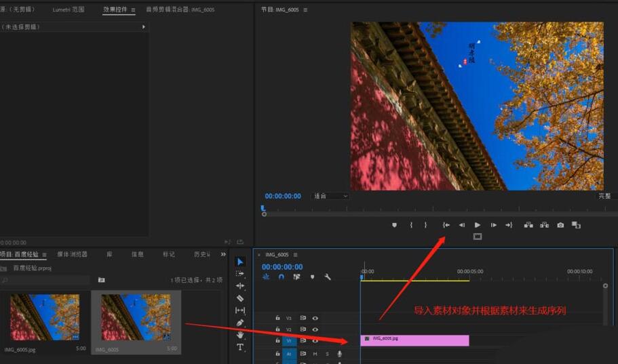Viewport: 618px width, 364px height.
Task: Select the IMG_6005.jpg thumbnail in project
Action: coord(45,317)
